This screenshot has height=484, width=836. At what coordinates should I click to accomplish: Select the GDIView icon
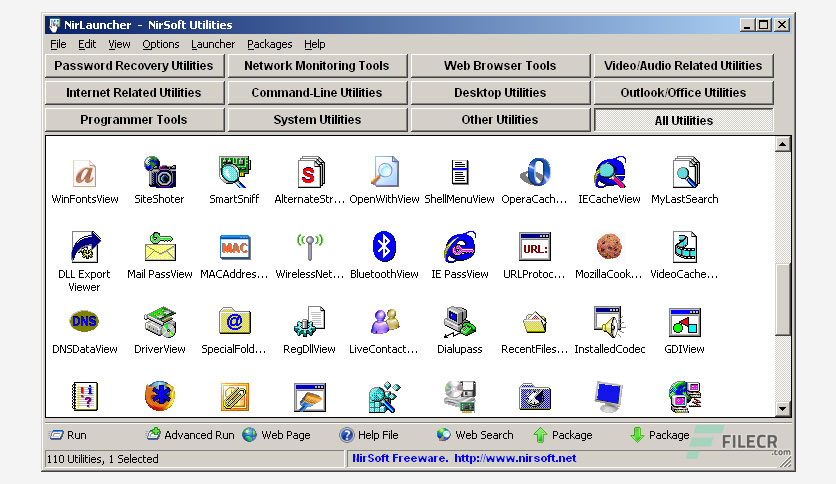[x=685, y=322]
